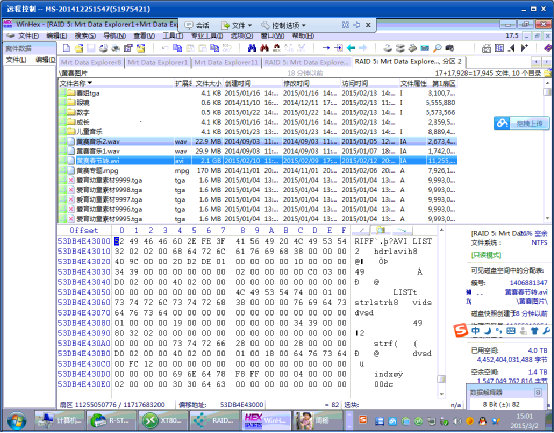Click the Clone disk toolbar icon
Image resolution: width=554 pixels, height=433 pixels.
pyautogui.click(x=400, y=48)
